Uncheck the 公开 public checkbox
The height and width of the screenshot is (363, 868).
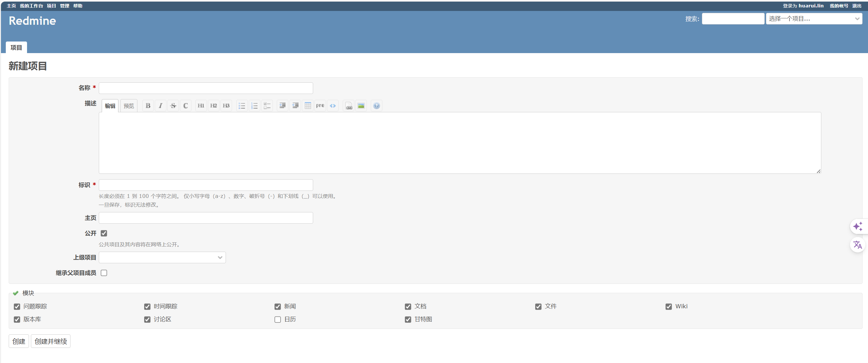pyautogui.click(x=104, y=233)
